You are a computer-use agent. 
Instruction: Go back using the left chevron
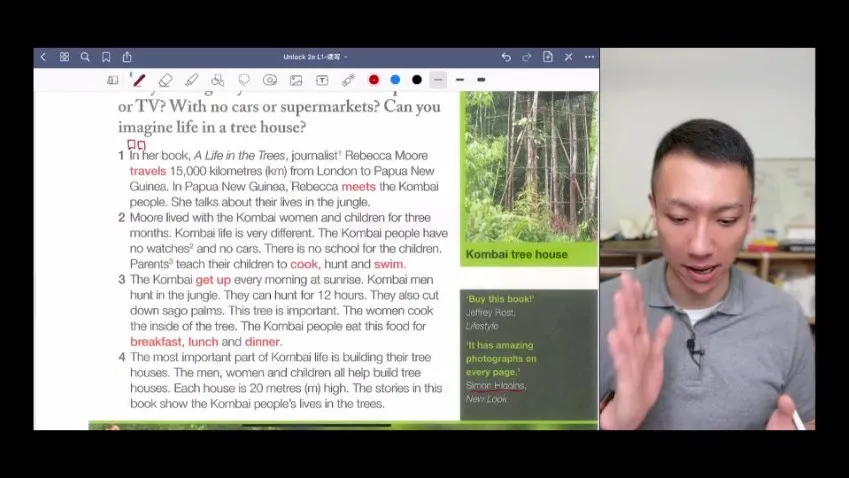(43, 57)
